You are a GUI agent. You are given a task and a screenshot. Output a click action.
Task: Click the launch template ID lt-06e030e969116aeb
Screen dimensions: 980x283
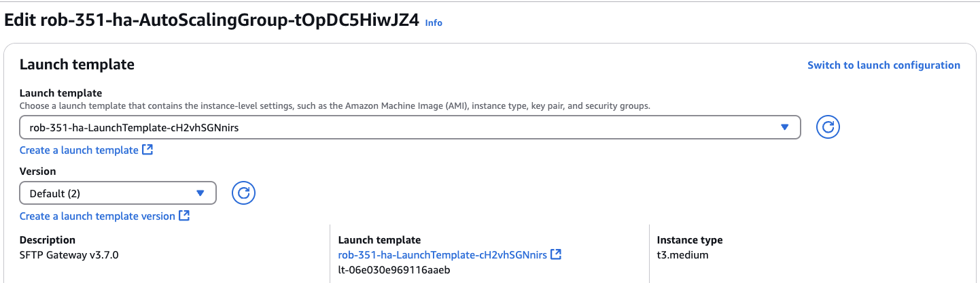click(395, 269)
